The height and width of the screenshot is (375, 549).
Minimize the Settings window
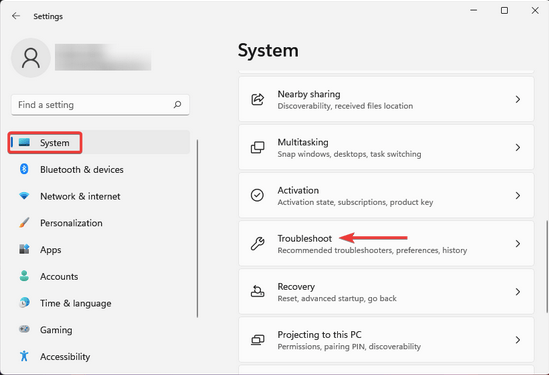473,11
